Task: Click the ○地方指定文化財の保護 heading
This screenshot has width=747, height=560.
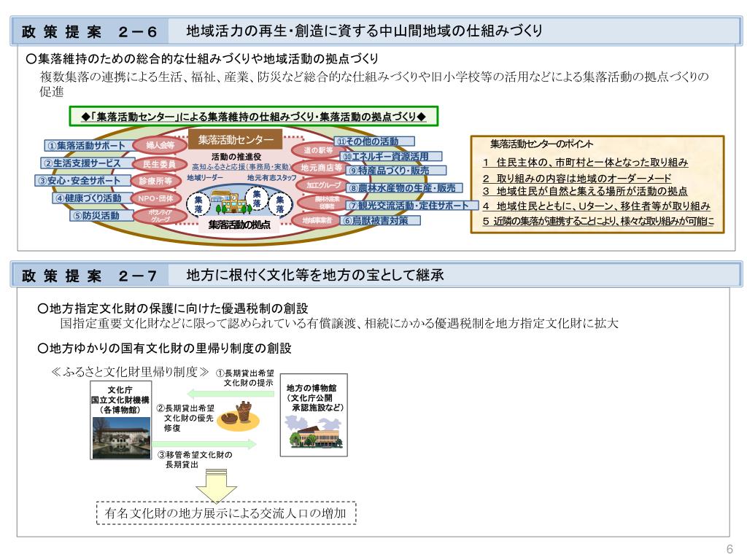Action: 172,308
